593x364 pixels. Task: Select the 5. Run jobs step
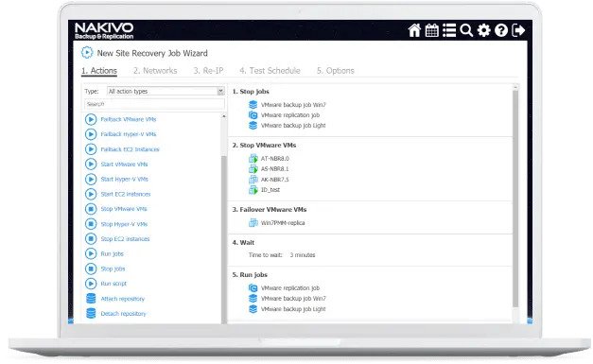pyautogui.click(x=250, y=275)
